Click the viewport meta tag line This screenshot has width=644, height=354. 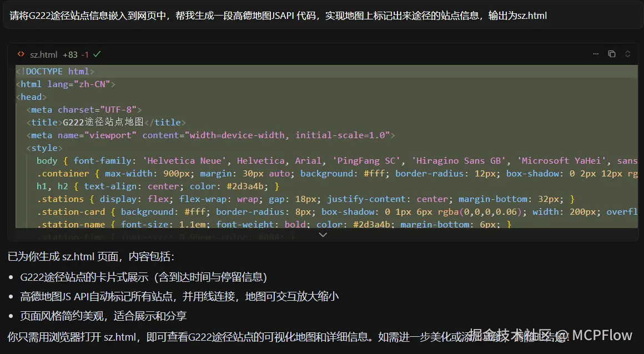[x=211, y=135]
